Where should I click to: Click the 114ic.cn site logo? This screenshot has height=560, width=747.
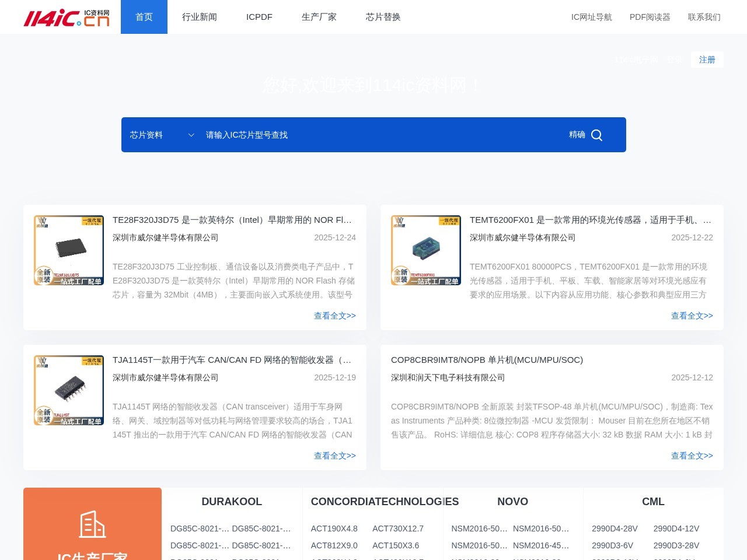(x=66, y=17)
